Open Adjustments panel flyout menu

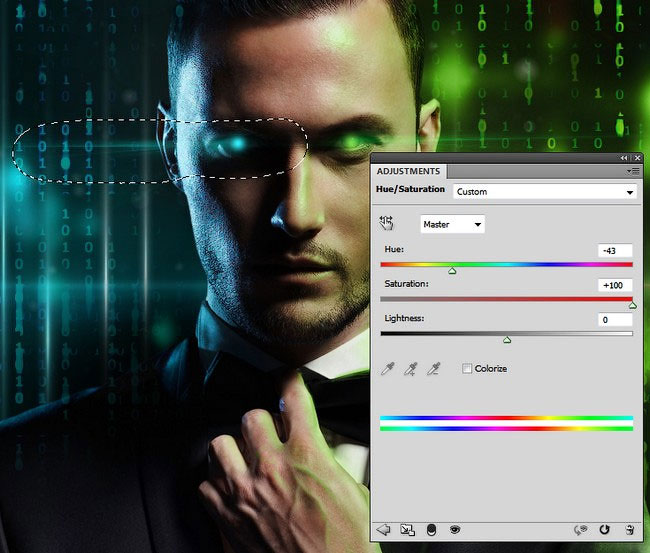tap(633, 171)
